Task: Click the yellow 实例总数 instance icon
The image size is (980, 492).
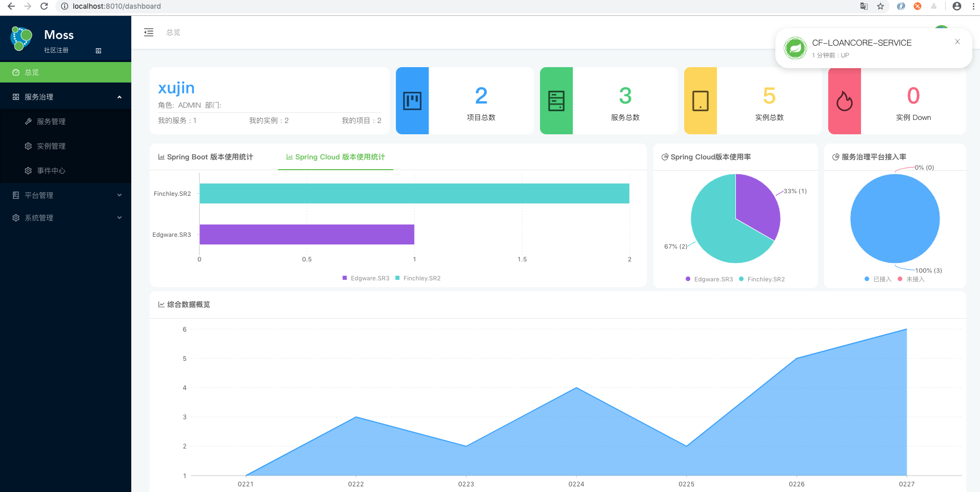Action: pyautogui.click(x=701, y=100)
